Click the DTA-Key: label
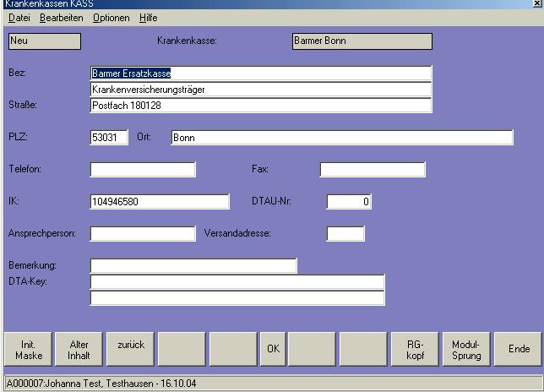This screenshot has height=392, width=544. (x=27, y=281)
